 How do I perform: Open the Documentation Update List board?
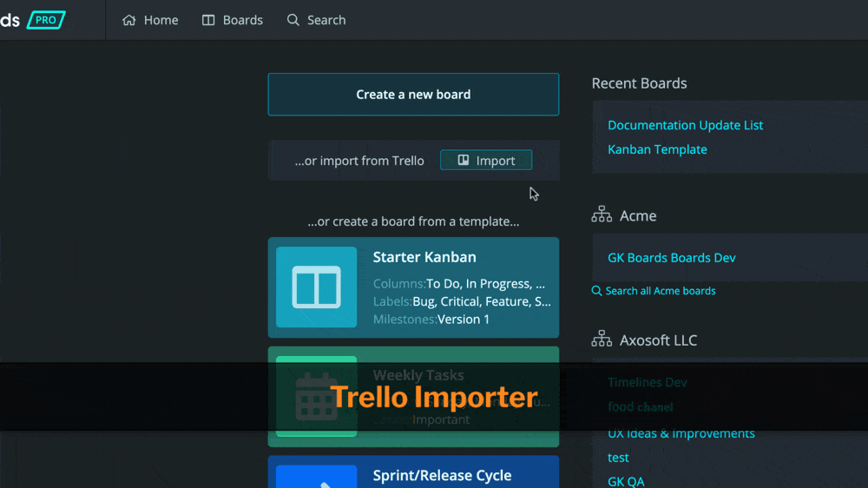[686, 125]
